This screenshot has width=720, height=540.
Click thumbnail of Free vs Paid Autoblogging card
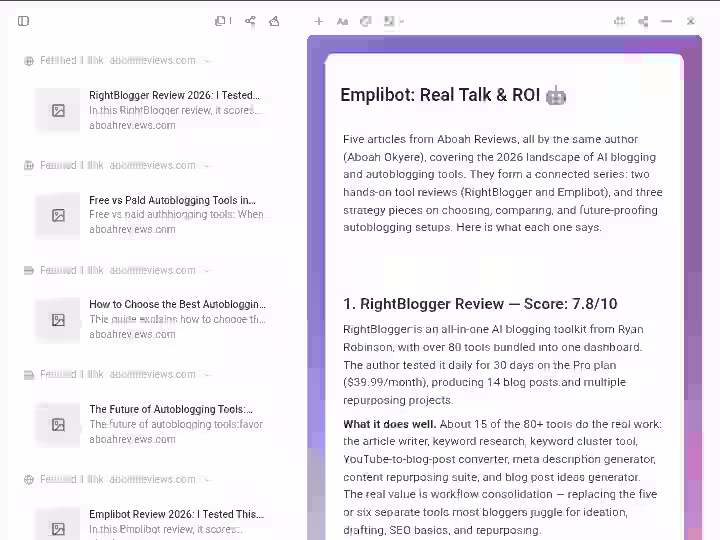point(58,215)
